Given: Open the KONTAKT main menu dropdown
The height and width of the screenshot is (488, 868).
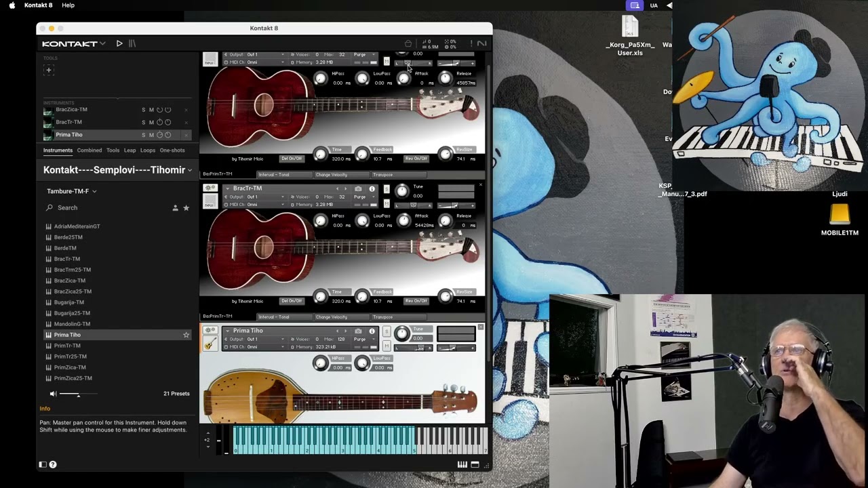Looking at the screenshot, I should (x=74, y=43).
